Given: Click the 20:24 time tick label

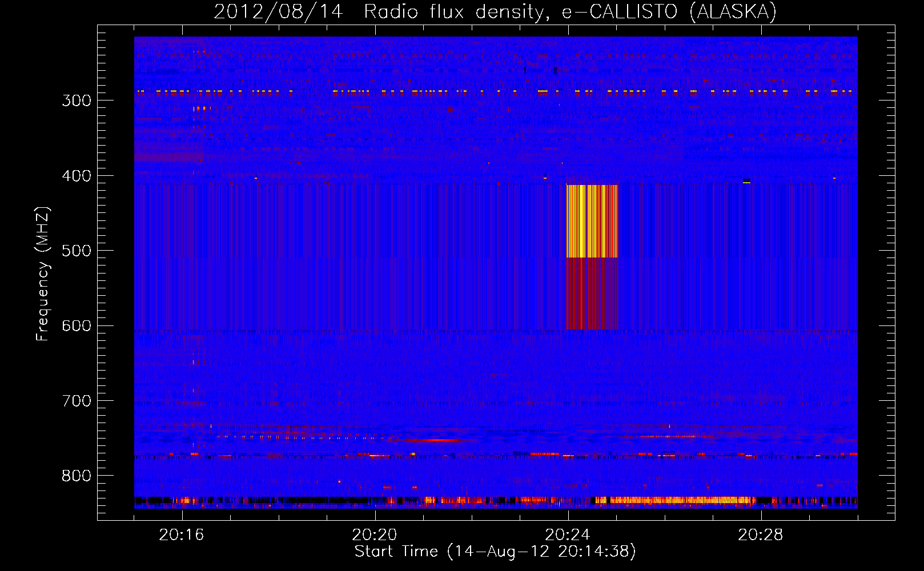Looking at the screenshot, I should pos(568,535).
